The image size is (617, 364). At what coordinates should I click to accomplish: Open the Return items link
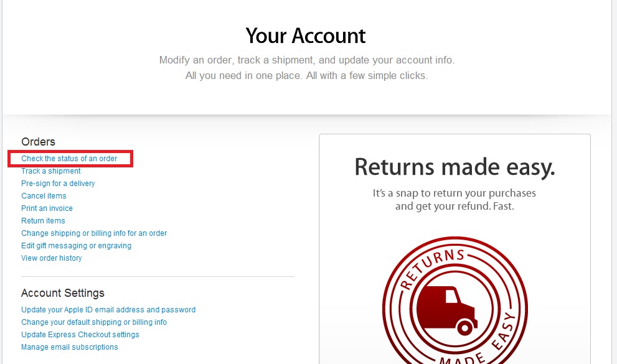44,220
